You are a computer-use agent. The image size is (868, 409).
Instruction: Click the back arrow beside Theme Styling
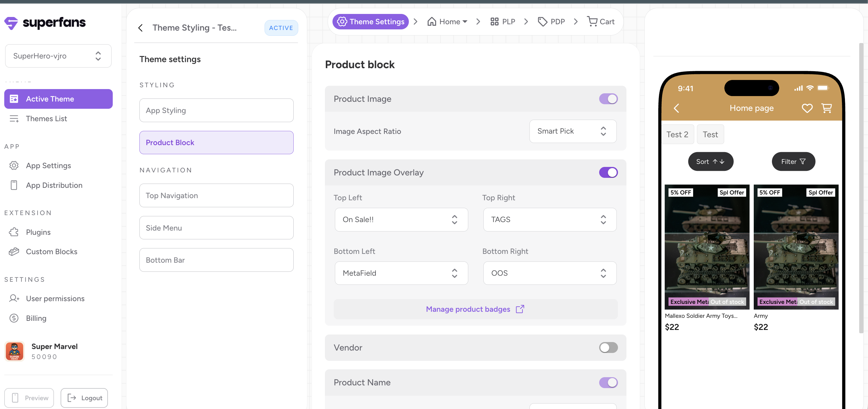141,28
